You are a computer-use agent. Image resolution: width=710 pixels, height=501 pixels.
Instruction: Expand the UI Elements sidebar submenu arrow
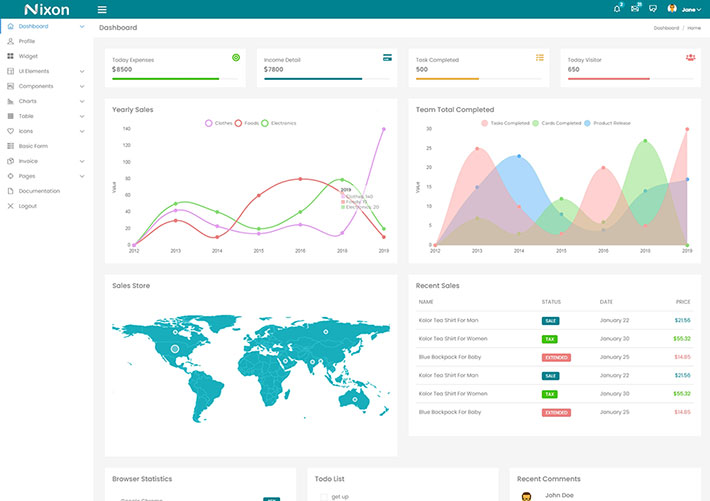[88, 71]
